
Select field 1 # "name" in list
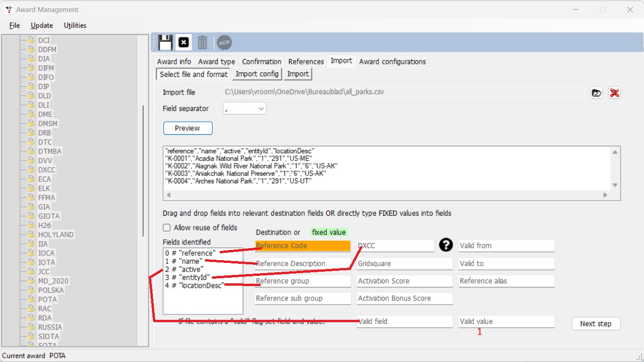coord(183,261)
